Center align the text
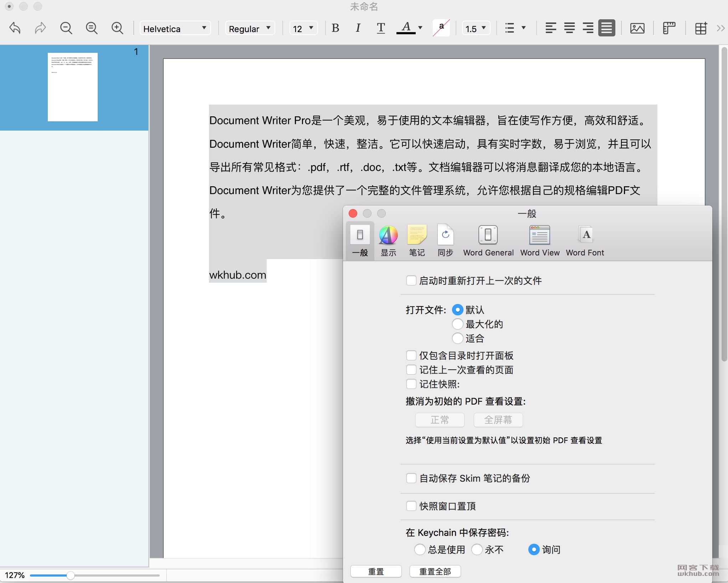 (x=569, y=28)
